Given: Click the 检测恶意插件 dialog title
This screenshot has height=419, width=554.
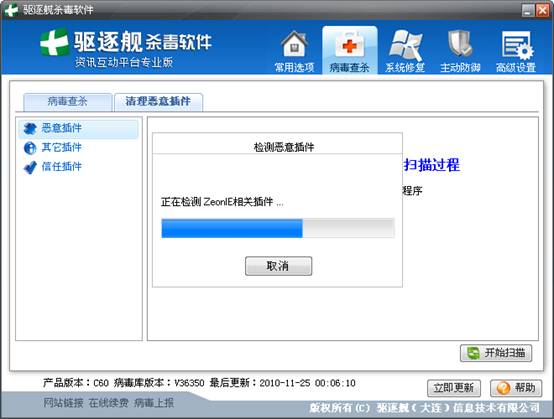Looking at the screenshot, I should tap(284, 147).
